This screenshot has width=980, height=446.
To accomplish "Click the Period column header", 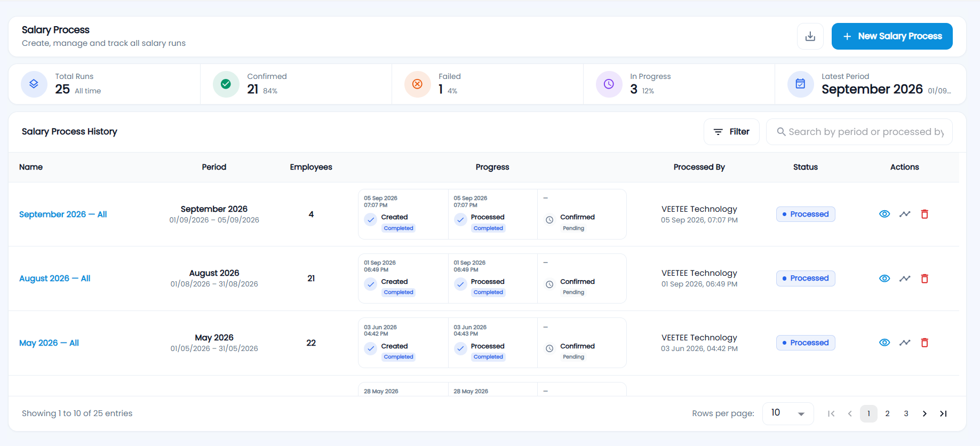I will coord(214,167).
